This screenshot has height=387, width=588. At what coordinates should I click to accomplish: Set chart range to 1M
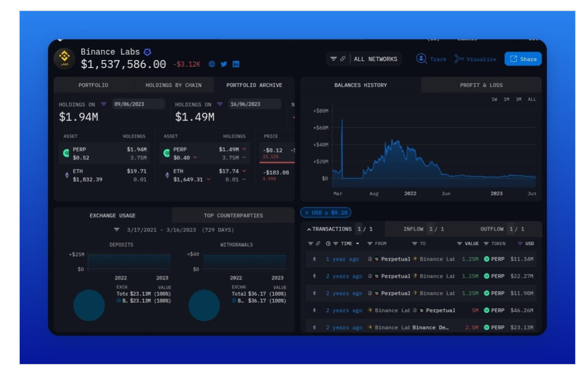(x=507, y=99)
